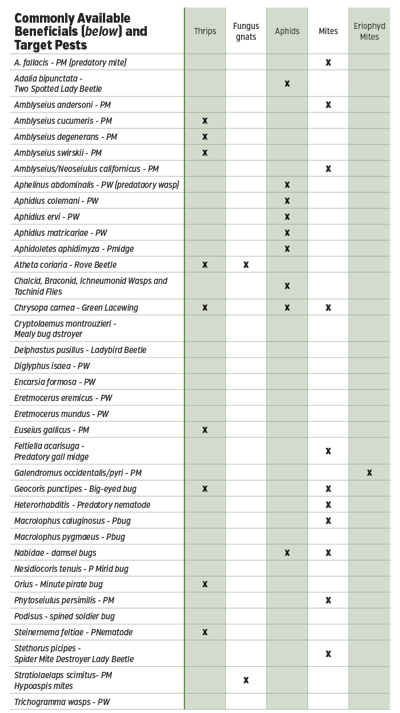Click the Mites column header

[328, 31]
